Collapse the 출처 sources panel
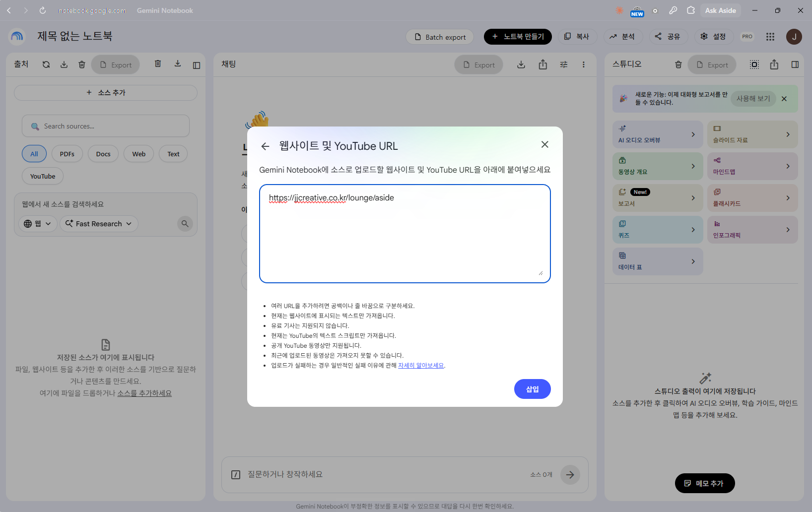Image resolution: width=812 pixels, height=512 pixels. point(197,65)
